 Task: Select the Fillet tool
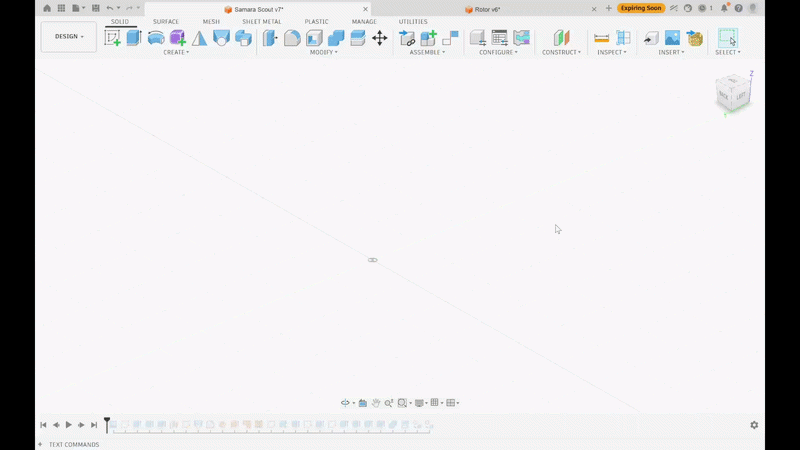(x=292, y=38)
